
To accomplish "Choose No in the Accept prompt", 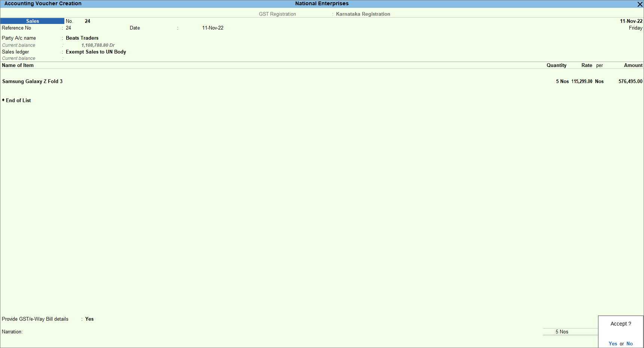I will (629, 344).
